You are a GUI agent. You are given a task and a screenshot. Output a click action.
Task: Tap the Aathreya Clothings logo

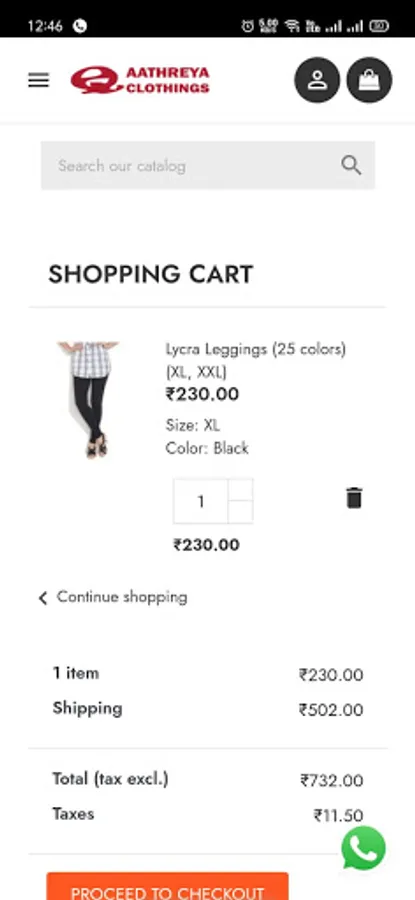140,80
